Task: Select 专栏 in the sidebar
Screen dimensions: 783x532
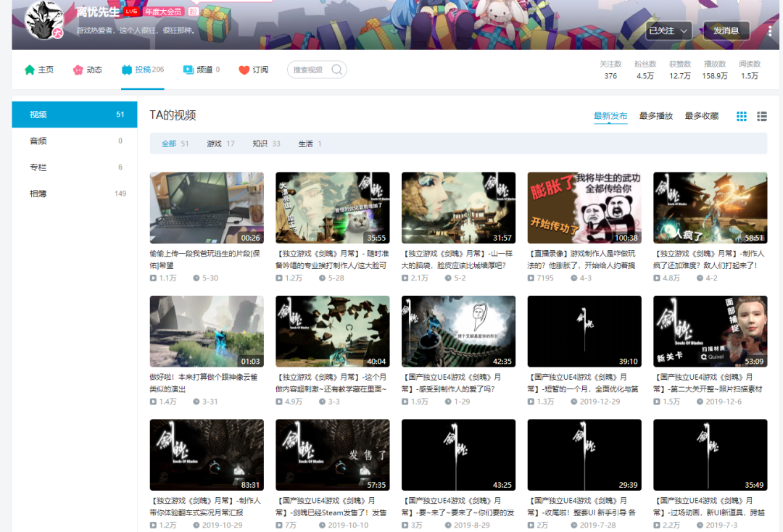Action: pyautogui.click(x=75, y=167)
